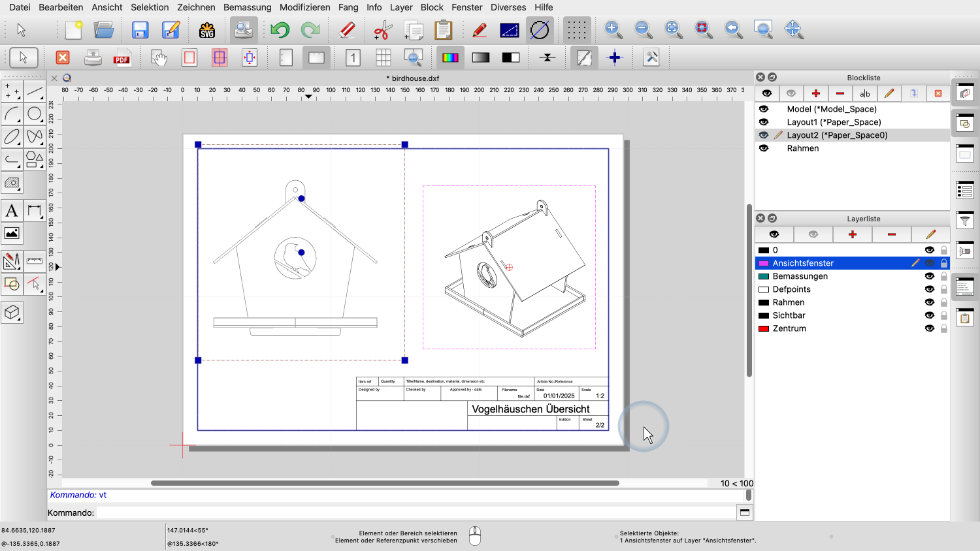Image resolution: width=980 pixels, height=551 pixels.
Task: Toggle the grid display button
Action: pos(576,30)
